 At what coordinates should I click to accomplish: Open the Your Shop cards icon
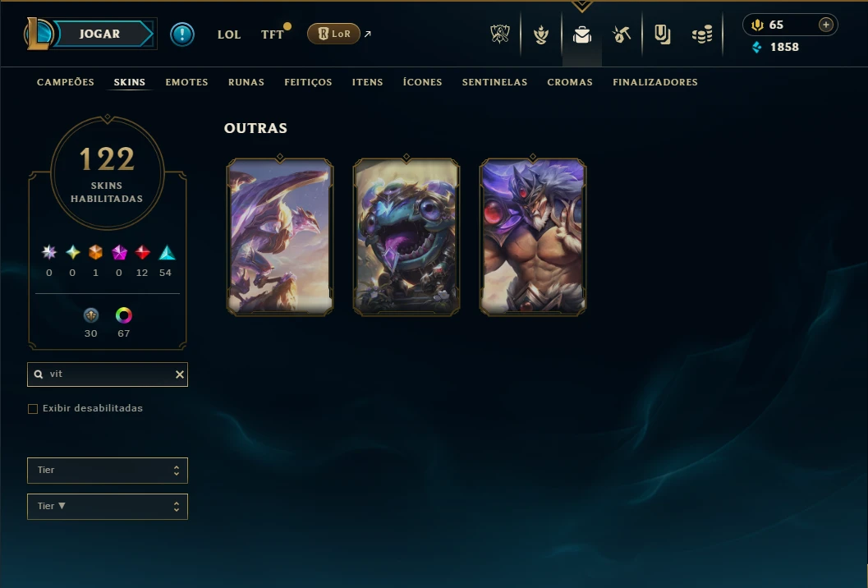pos(662,34)
